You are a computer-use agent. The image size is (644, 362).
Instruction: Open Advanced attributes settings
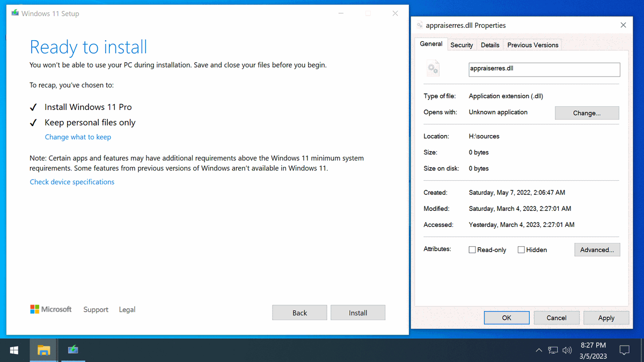[597, 249]
